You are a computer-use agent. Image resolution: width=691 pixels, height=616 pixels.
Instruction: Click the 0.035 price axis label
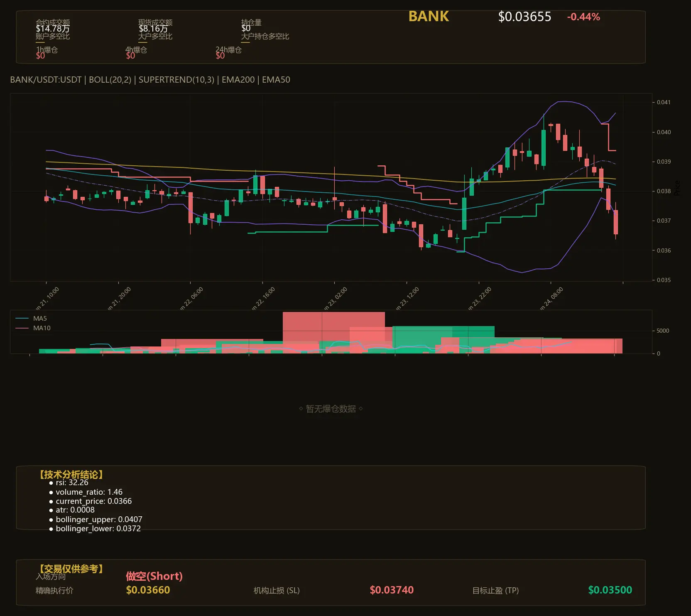[x=664, y=280]
